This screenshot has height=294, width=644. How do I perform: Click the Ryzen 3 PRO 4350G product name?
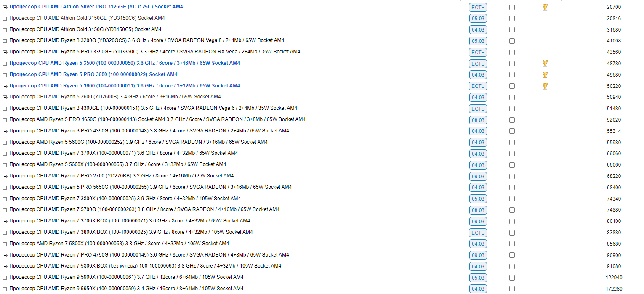[149, 131]
